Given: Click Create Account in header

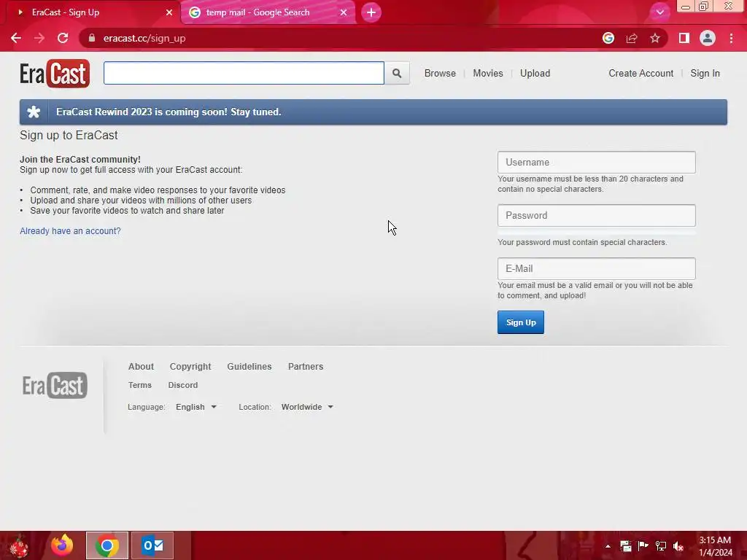Looking at the screenshot, I should point(640,74).
